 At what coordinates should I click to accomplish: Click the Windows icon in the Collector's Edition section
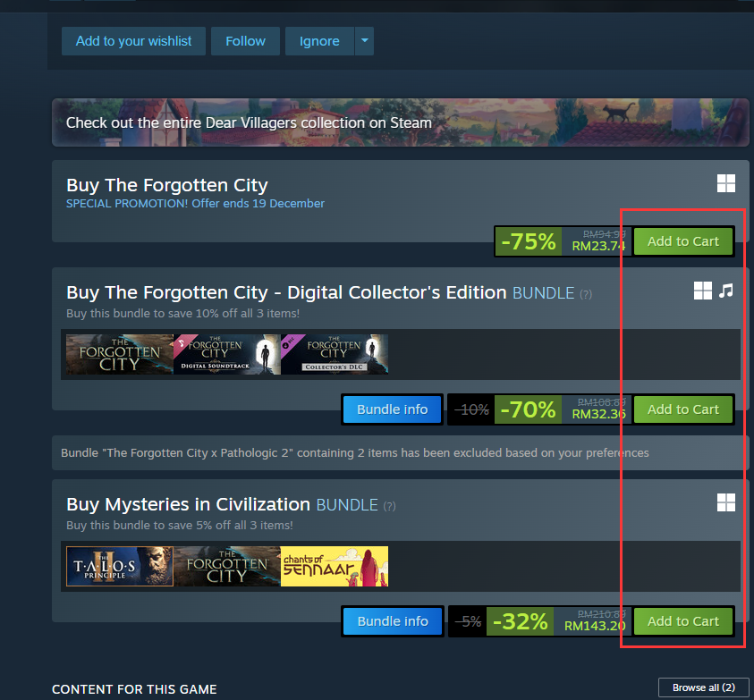[x=702, y=291]
